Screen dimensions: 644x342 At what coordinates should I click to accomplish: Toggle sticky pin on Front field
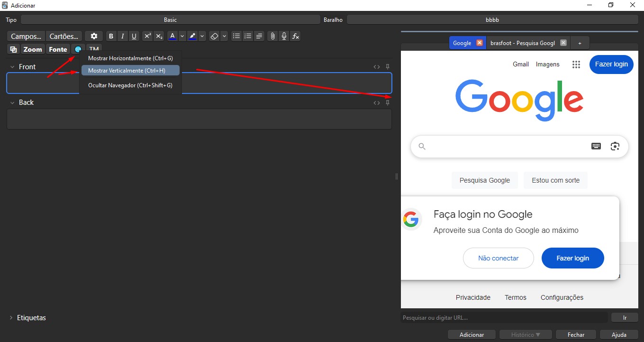pos(388,67)
